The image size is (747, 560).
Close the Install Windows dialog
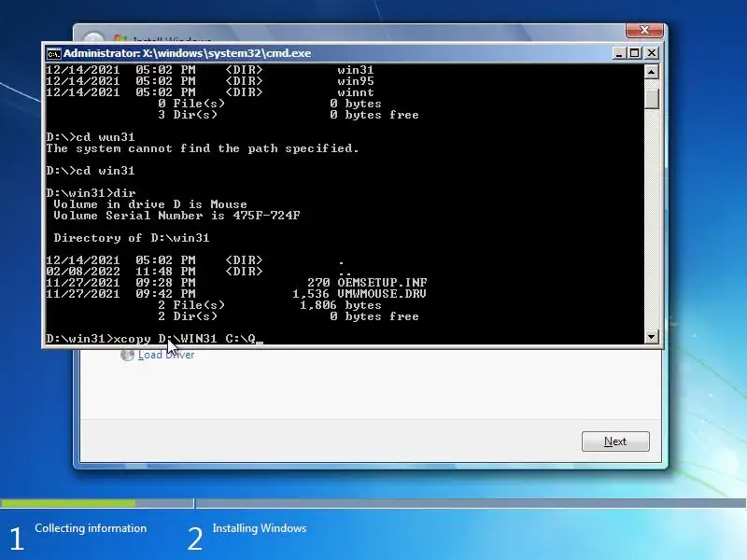click(644, 30)
